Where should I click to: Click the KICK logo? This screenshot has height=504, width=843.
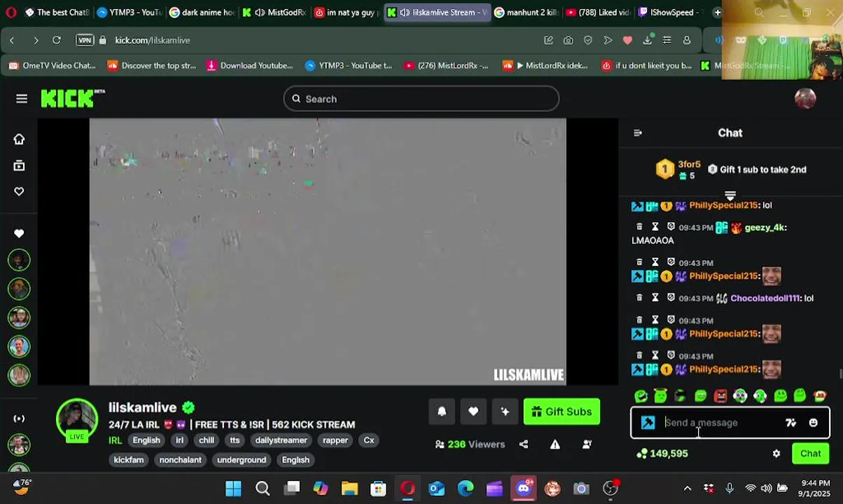72,99
